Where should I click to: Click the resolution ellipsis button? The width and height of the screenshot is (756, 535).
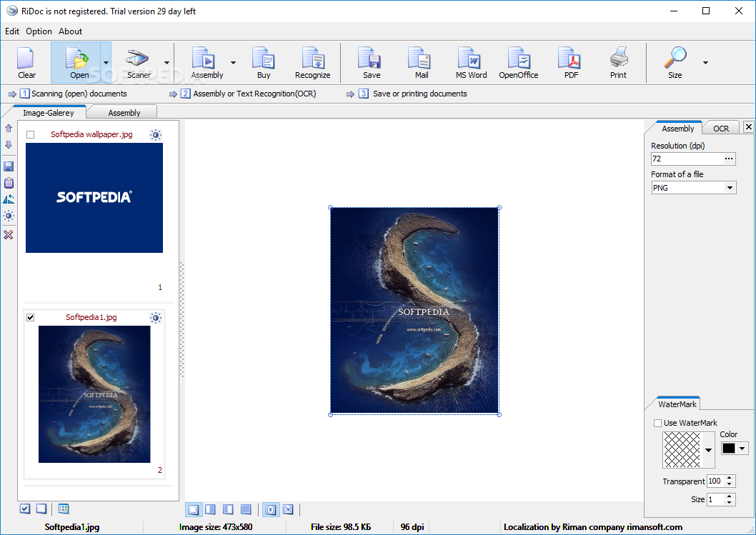click(729, 159)
